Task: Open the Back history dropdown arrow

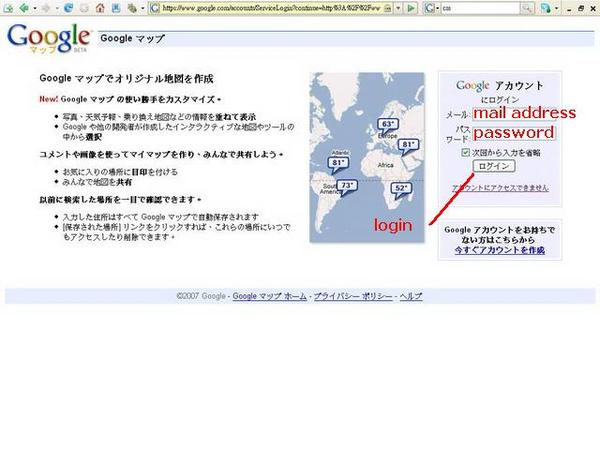Action: [x=35, y=8]
